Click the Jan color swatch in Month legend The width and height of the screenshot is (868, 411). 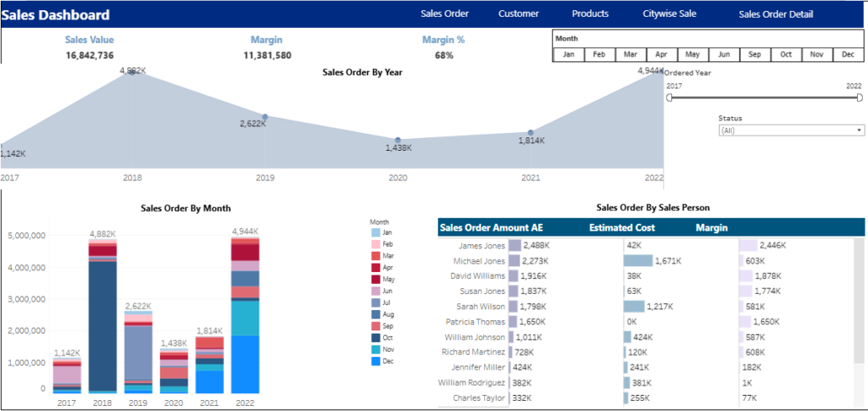376,231
